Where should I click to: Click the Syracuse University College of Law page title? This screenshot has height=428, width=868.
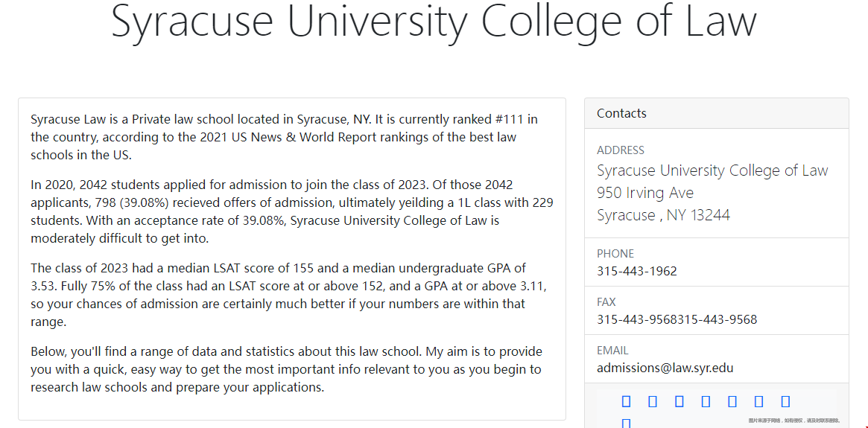click(x=434, y=21)
